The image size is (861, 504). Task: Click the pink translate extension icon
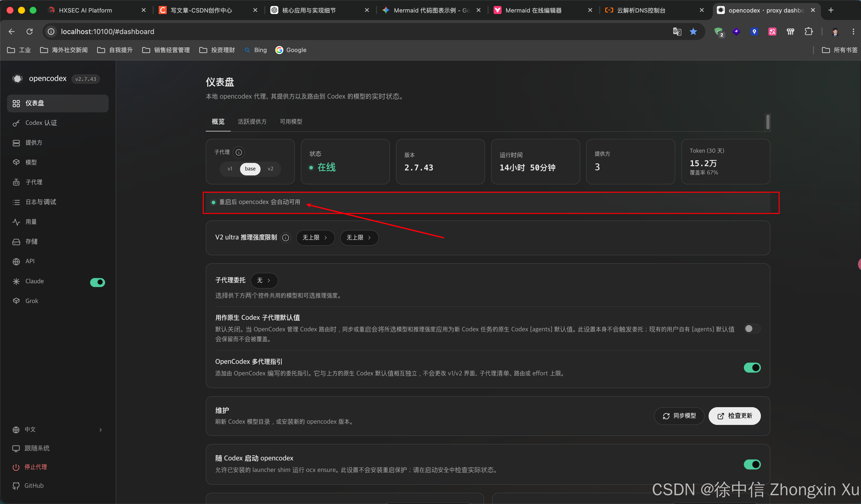772,32
